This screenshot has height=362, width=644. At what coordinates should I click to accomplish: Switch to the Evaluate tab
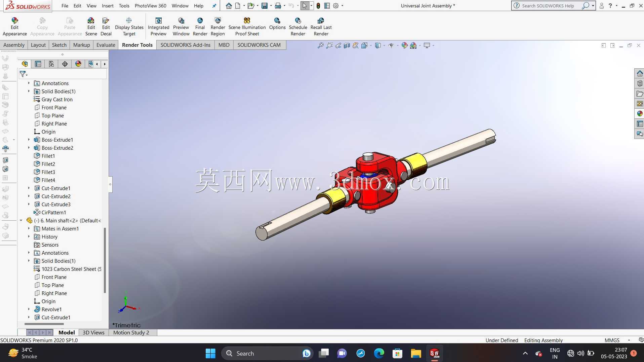click(106, 45)
